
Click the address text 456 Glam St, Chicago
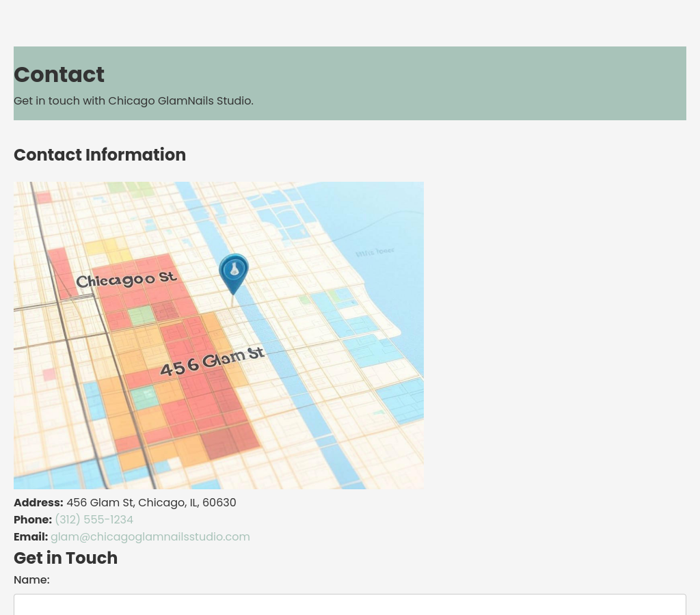151,502
